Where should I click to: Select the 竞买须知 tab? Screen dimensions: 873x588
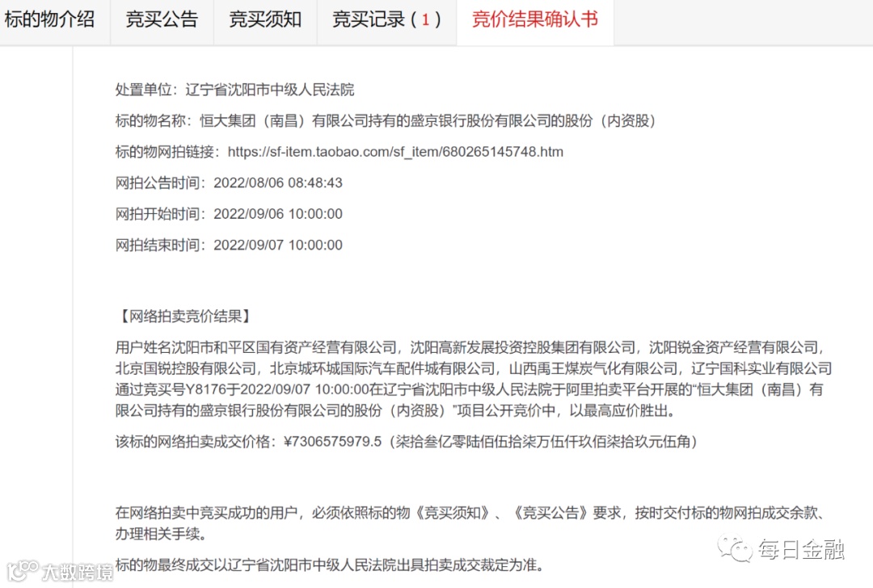[x=265, y=19]
